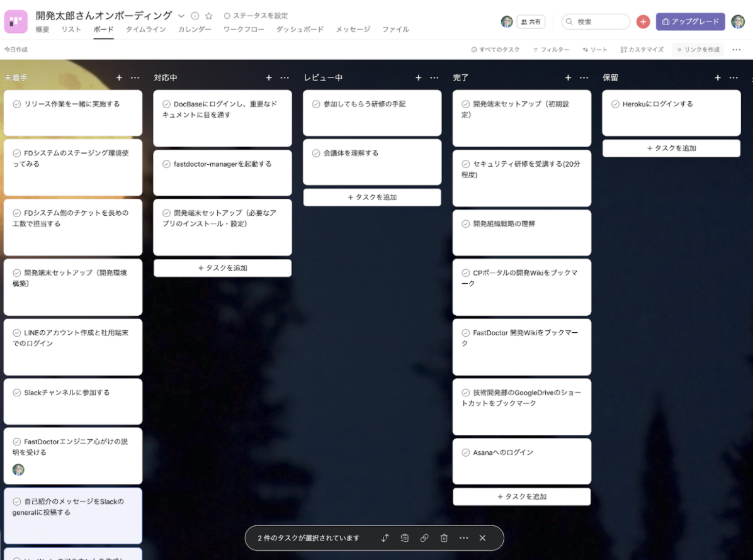Mark 会議体を理解する complete
The height and width of the screenshot is (560, 753).
tap(316, 153)
